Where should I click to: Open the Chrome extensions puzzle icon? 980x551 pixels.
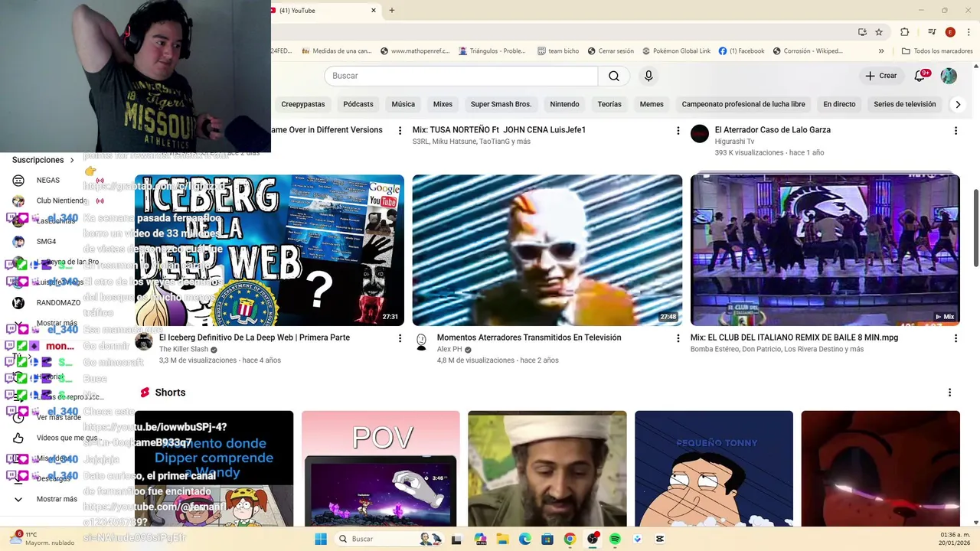(x=904, y=32)
